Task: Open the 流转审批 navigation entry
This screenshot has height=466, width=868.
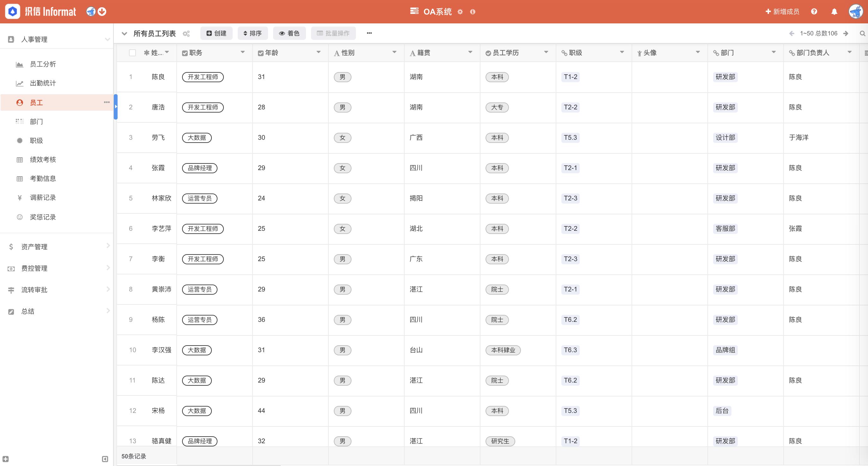Action: (34, 290)
